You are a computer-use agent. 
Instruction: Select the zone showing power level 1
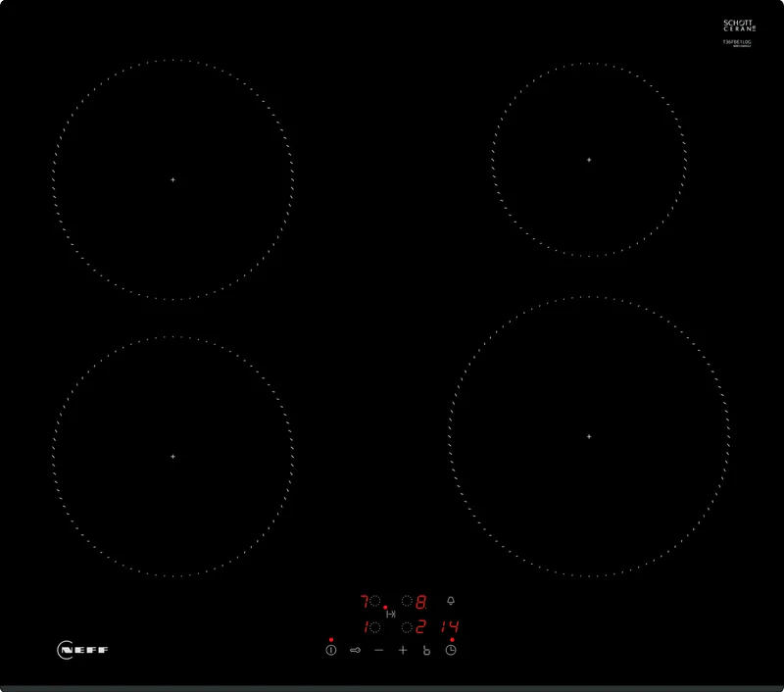(366, 625)
